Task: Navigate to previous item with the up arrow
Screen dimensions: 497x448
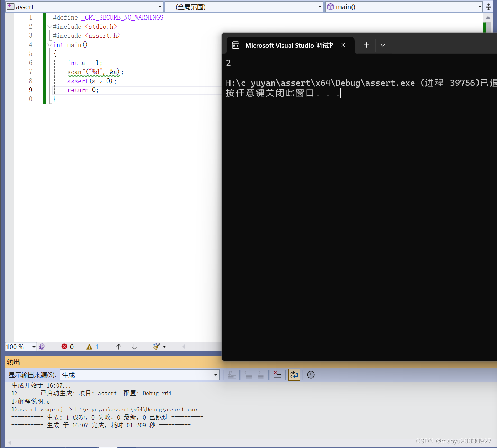Action: [118, 346]
